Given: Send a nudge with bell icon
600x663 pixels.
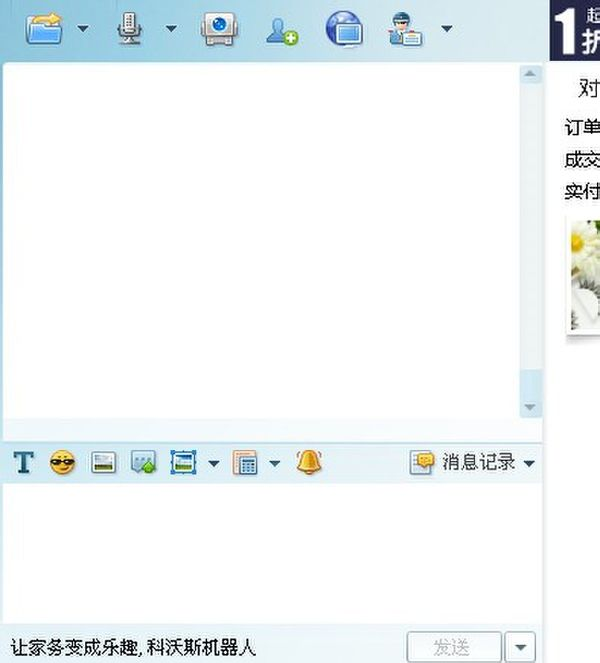Looking at the screenshot, I should tap(309, 462).
